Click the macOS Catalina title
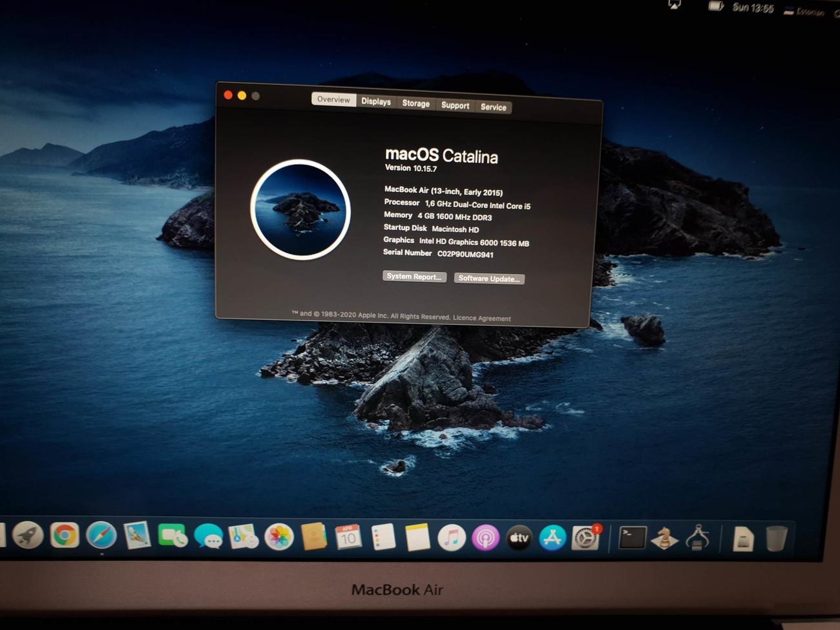840x630 pixels. [x=441, y=155]
